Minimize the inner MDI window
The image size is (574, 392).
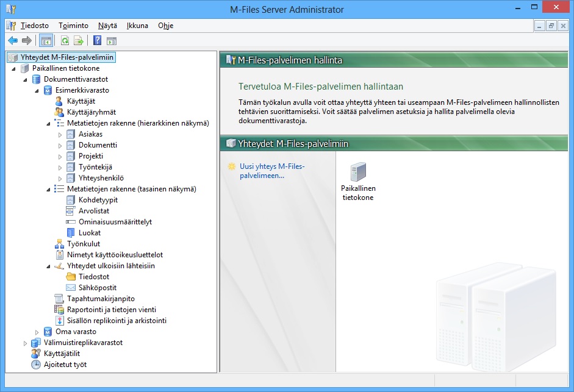pos(539,26)
